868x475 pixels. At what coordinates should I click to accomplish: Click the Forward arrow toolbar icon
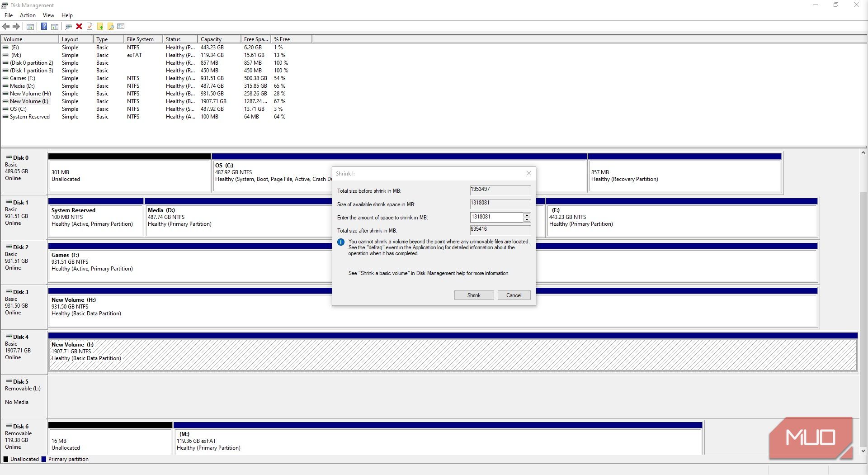[16, 26]
